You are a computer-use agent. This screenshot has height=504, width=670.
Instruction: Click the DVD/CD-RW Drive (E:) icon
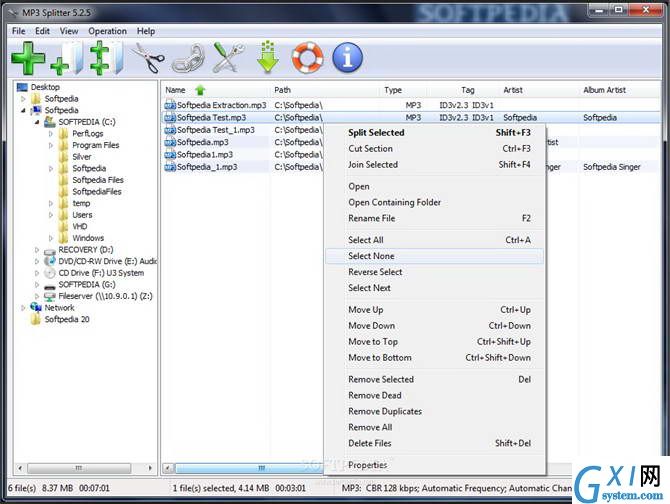(x=50, y=261)
